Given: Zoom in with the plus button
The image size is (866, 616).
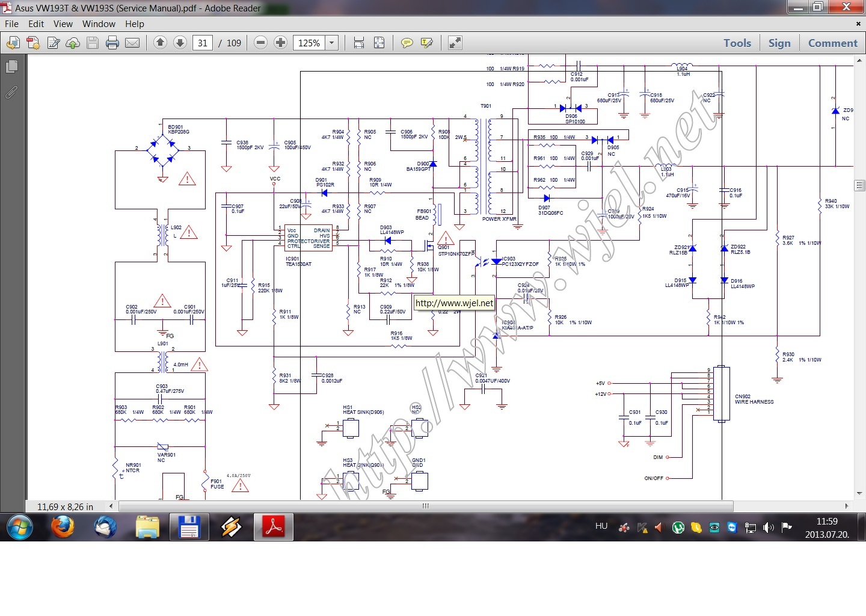Looking at the screenshot, I should pyautogui.click(x=280, y=43).
